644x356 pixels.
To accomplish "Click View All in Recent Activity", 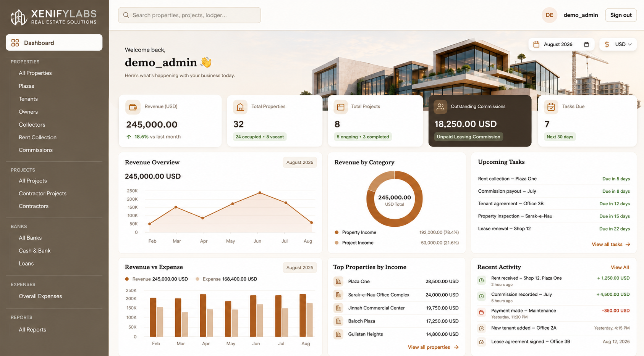I will tap(620, 267).
